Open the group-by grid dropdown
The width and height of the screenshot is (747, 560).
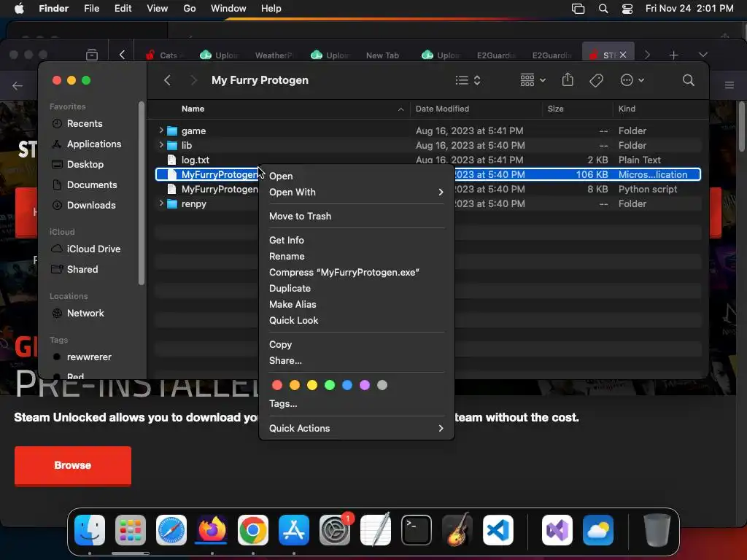(533, 80)
